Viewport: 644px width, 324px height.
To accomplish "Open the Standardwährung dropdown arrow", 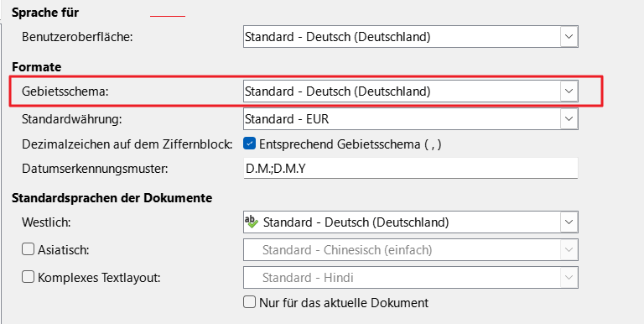I will coord(569,119).
